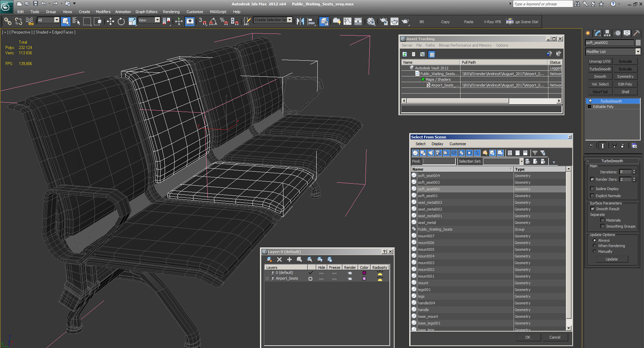Open the Rendering menu
Screen dimensions: 644x348
[x=171, y=12]
